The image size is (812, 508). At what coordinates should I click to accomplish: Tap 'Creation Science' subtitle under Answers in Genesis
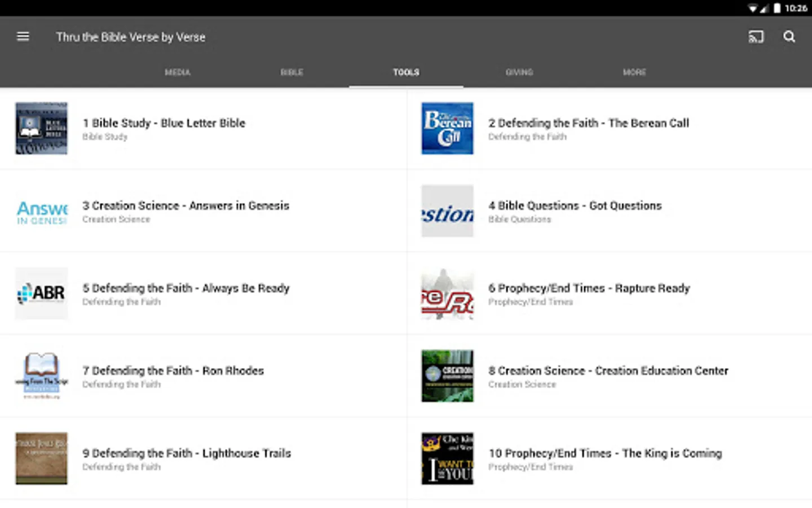click(x=116, y=219)
